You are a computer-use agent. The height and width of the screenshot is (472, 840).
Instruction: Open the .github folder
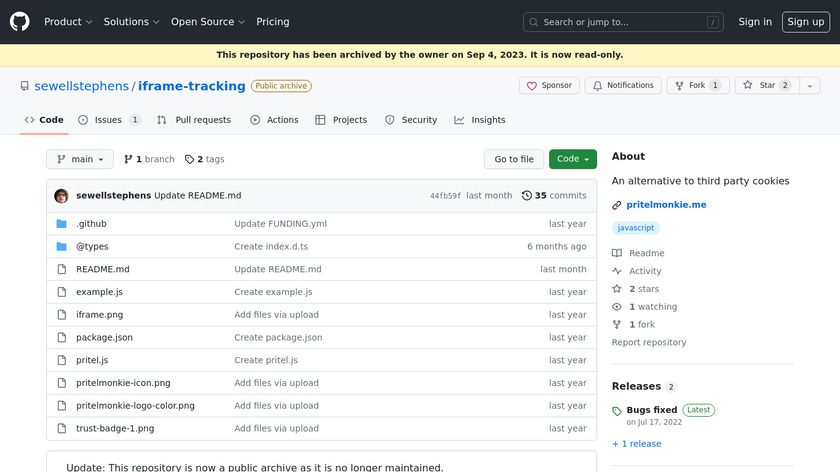point(91,224)
